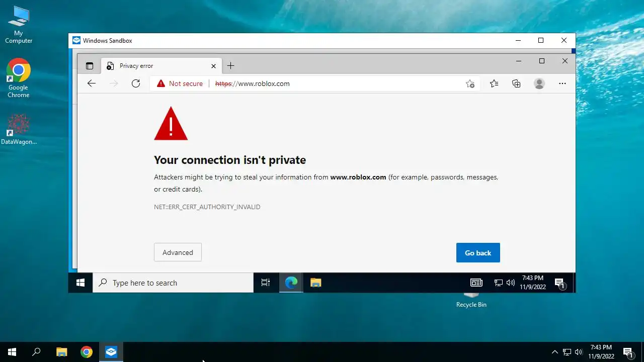Open DataWagon desktop shortcut
Image resolution: width=644 pixels, height=362 pixels.
(x=19, y=129)
